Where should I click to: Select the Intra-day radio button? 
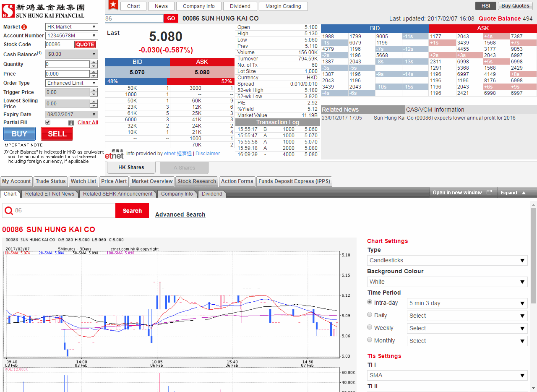(x=370, y=302)
